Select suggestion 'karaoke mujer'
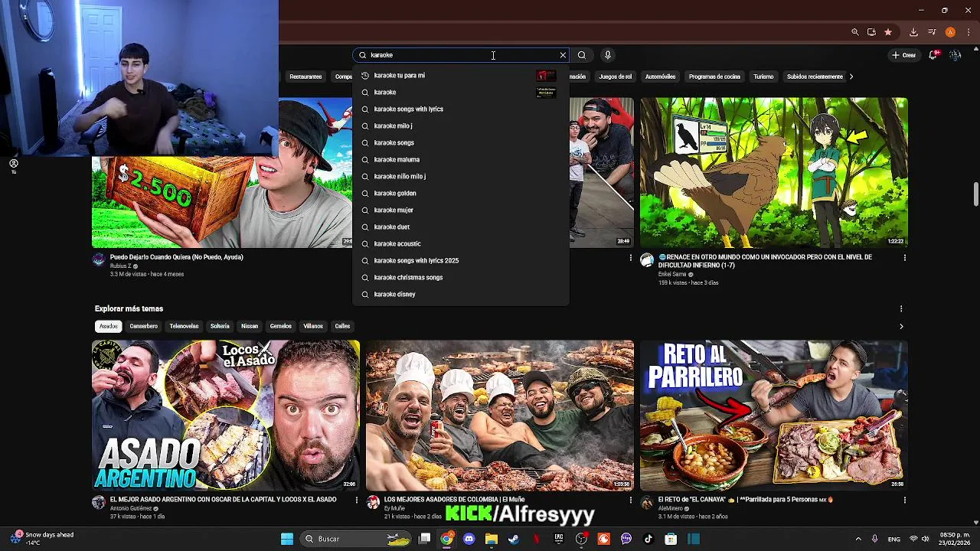 [461, 210]
